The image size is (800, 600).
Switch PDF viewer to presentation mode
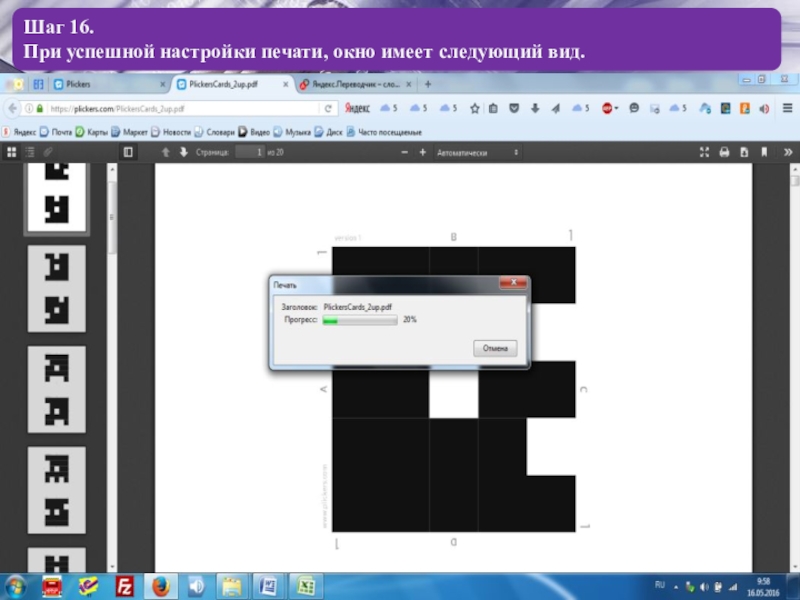pyautogui.click(x=705, y=152)
